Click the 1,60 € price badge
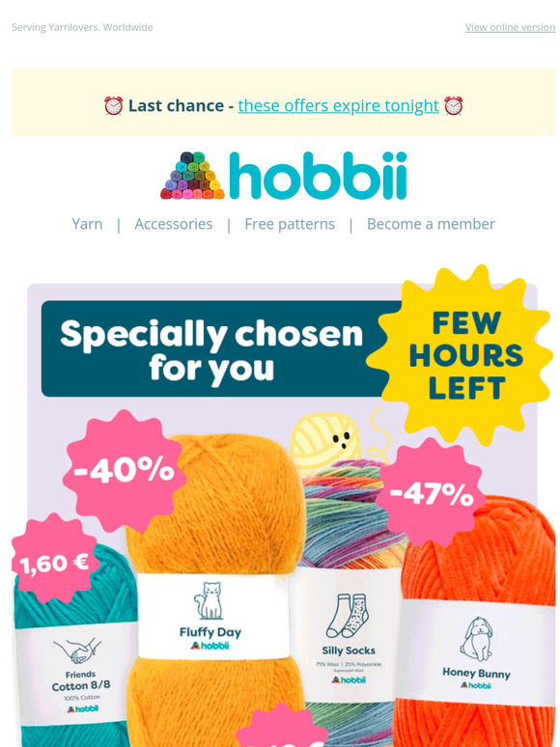Image resolution: width=560 pixels, height=747 pixels. coord(55,563)
